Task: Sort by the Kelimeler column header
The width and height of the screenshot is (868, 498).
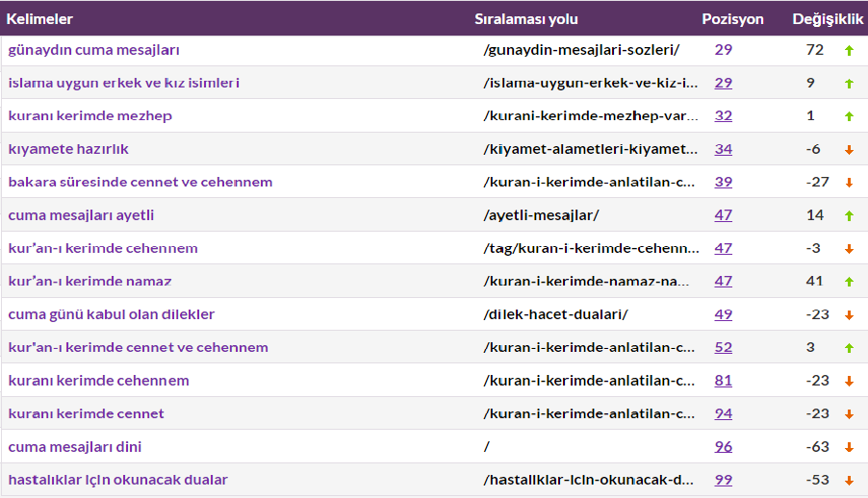Action: [x=39, y=19]
